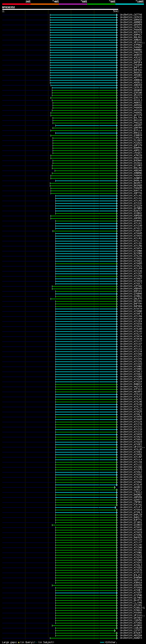Viewport: 146px width, 644px height.
Task: Select the UniRef100_A2Z367 subject name
Action: pyautogui.click(x=131, y=60)
